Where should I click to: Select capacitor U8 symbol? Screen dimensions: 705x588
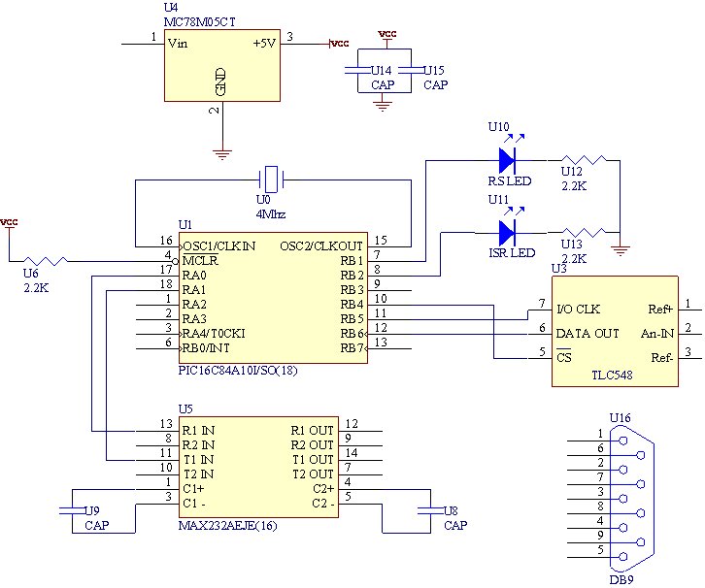tap(431, 510)
